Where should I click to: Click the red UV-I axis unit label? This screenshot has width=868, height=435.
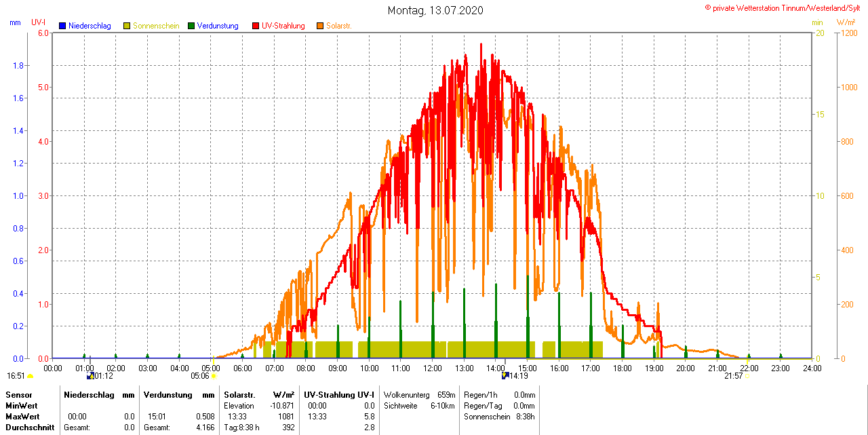click(x=39, y=22)
